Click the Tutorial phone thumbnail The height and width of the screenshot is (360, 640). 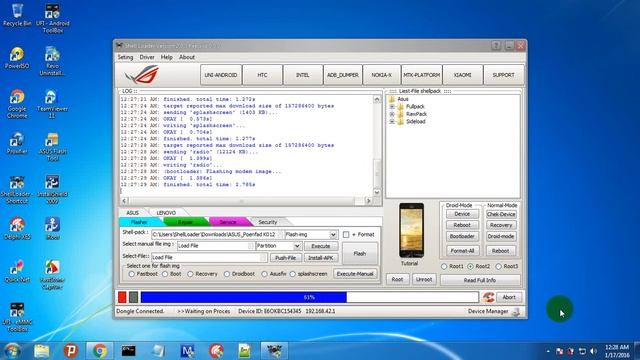(x=411, y=231)
